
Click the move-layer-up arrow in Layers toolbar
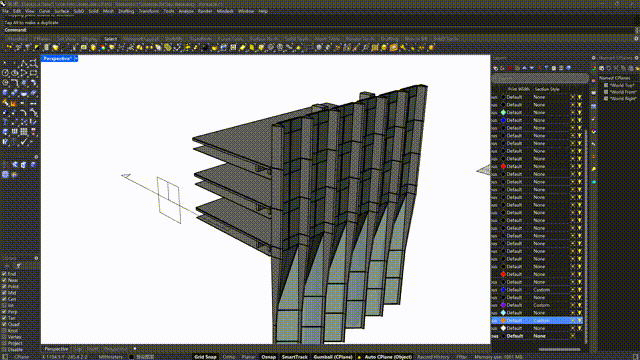(x=524, y=68)
